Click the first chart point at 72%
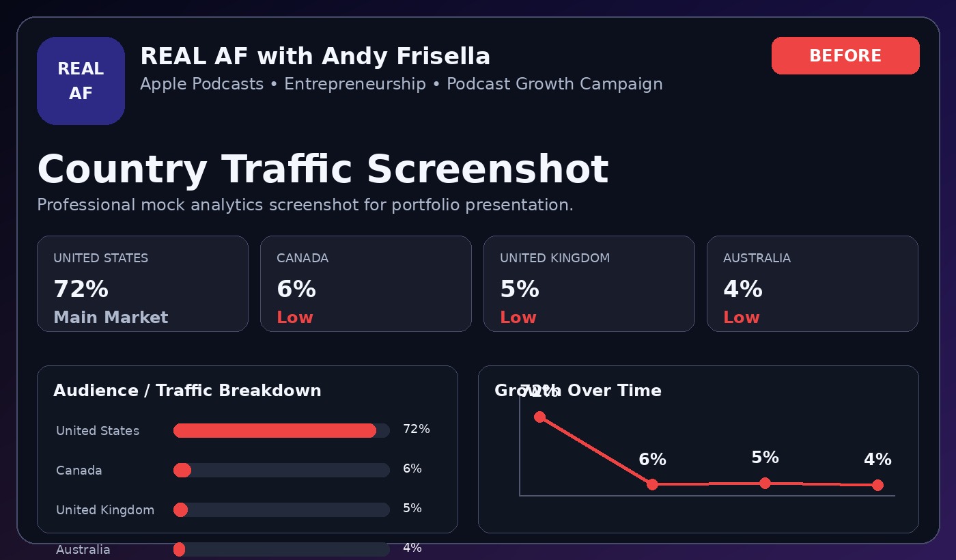956x560 pixels. coord(539,417)
